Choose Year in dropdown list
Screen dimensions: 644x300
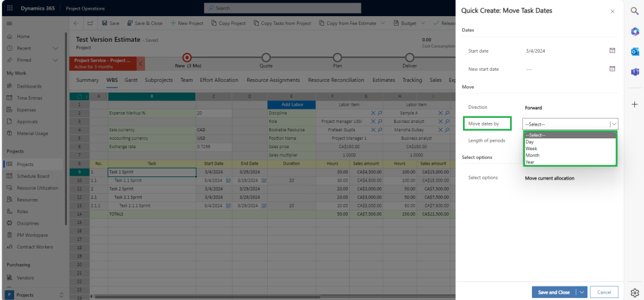coord(570,162)
